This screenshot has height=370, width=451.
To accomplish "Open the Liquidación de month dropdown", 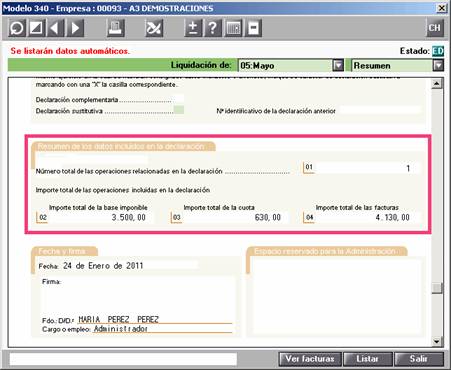I will click(338, 65).
